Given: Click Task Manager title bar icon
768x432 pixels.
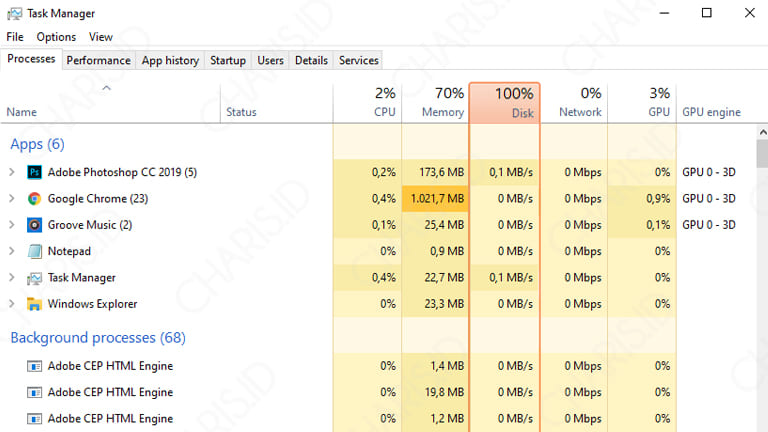Looking at the screenshot, I should click(14, 14).
